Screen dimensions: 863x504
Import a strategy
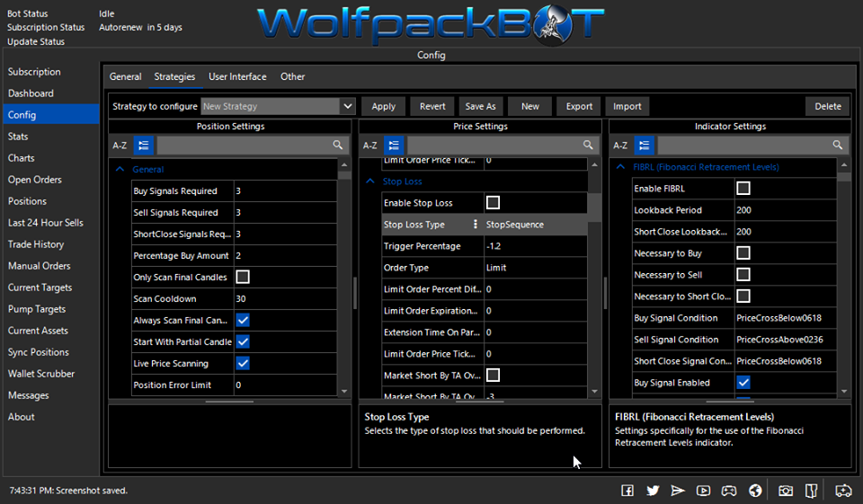coord(627,106)
